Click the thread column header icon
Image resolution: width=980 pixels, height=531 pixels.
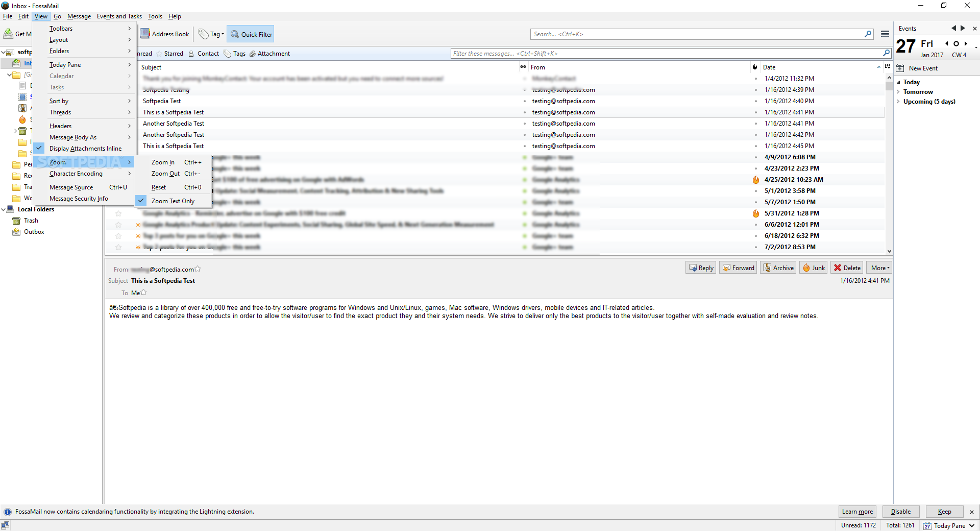coord(523,67)
